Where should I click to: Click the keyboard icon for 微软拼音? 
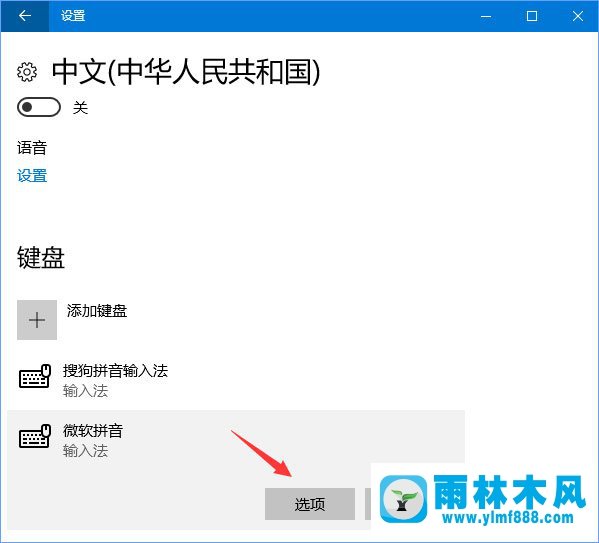[x=35, y=436]
